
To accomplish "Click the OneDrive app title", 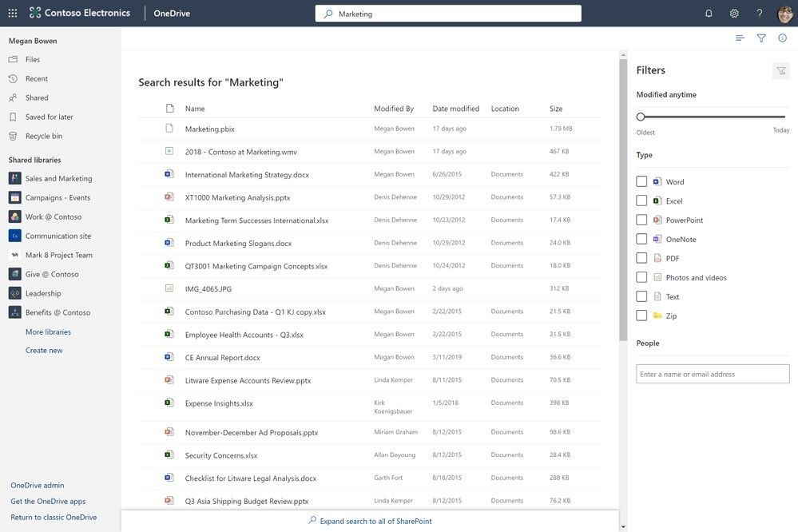I will 172,14.
